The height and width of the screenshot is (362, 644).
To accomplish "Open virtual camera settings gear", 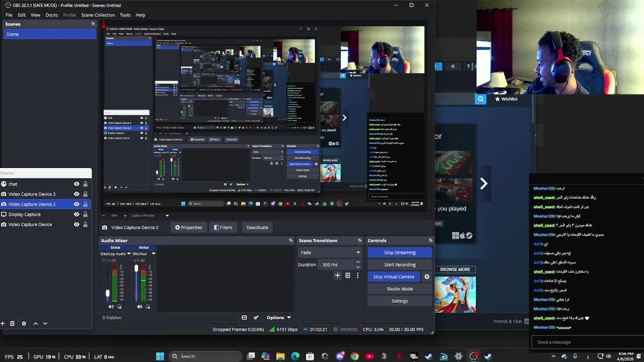I will (427, 277).
